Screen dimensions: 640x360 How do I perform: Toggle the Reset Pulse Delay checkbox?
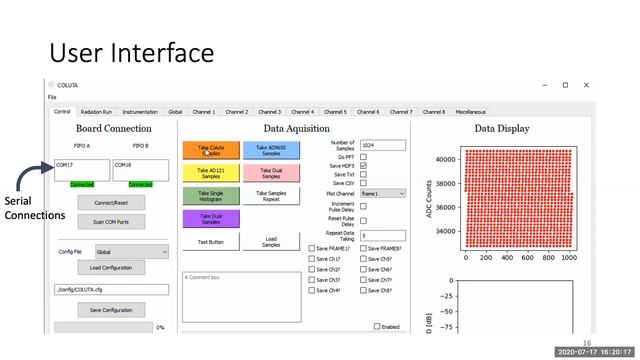[x=363, y=221]
